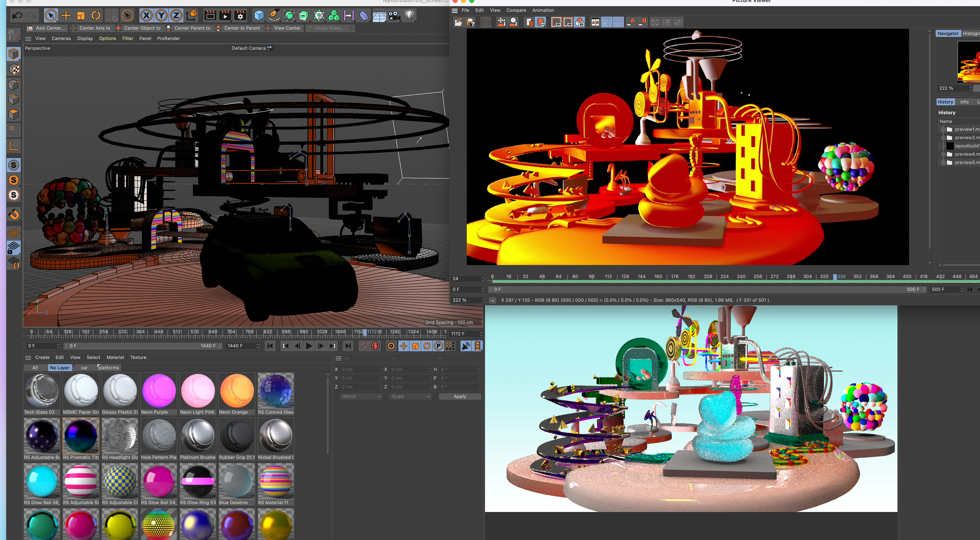The height and width of the screenshot is (540, 980).
Task: Click the Cube primitive icon
Action: click(x=259, y=16)
